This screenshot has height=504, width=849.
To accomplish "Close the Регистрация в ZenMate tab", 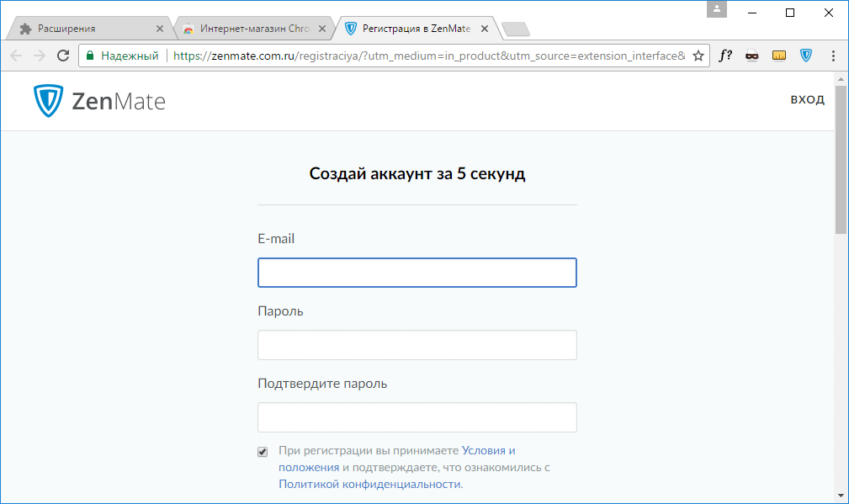I will tap(485, 29).
